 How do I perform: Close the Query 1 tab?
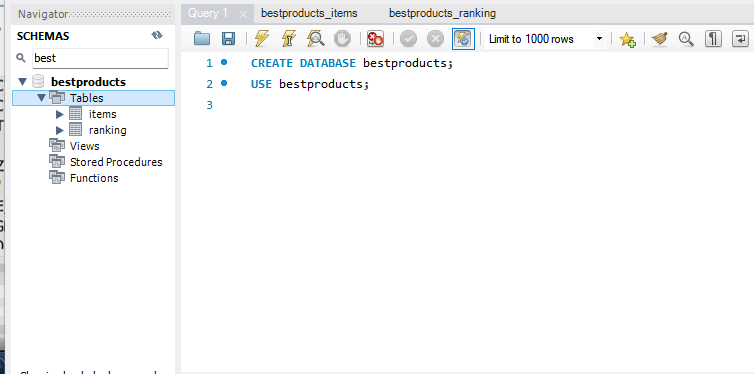pos(243,14)
